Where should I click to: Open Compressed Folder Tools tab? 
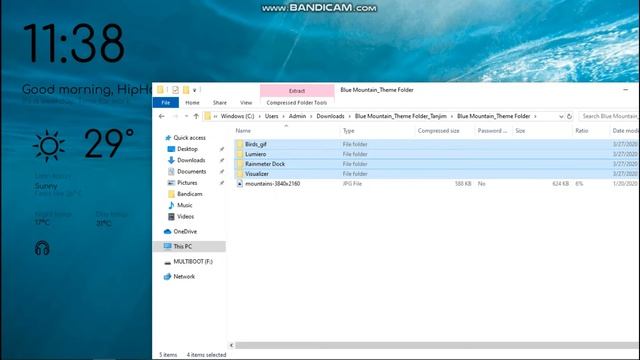(x=297, y=102)
